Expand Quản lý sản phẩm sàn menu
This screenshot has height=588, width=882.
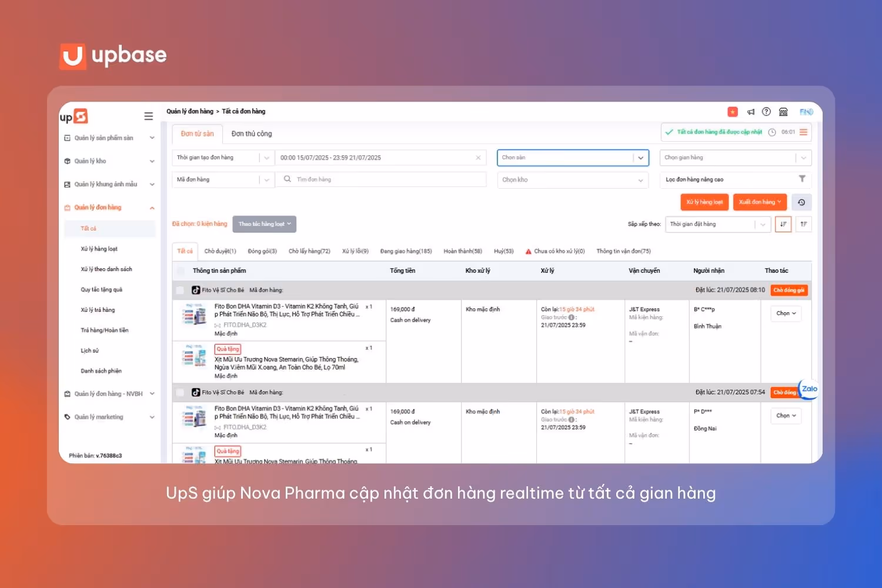click(x=152, y=138)
